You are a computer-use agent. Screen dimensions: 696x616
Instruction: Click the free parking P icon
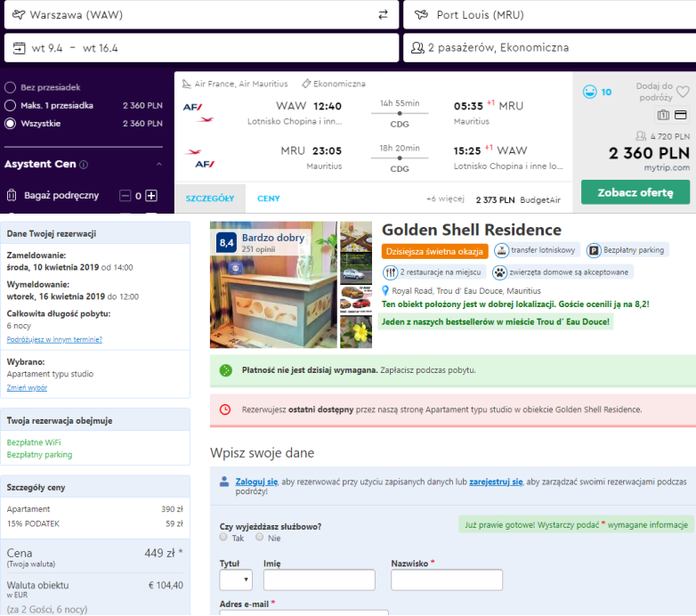coord(594,251)
